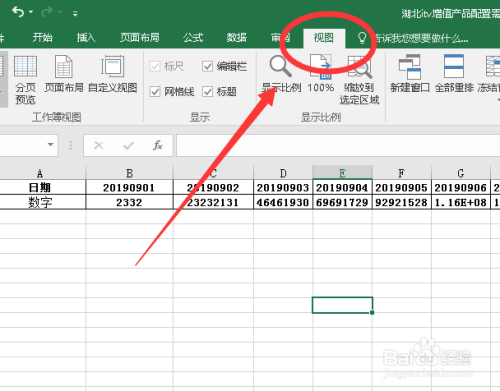Click cell with value 20190903

(283, 187)
